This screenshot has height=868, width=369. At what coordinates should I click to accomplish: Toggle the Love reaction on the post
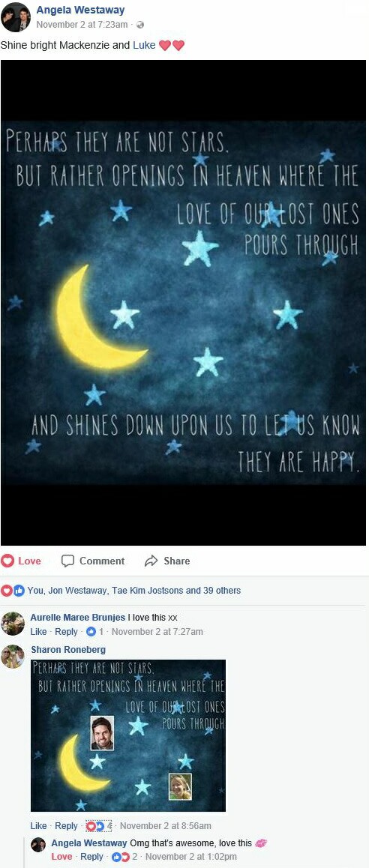tap(22, 561)
